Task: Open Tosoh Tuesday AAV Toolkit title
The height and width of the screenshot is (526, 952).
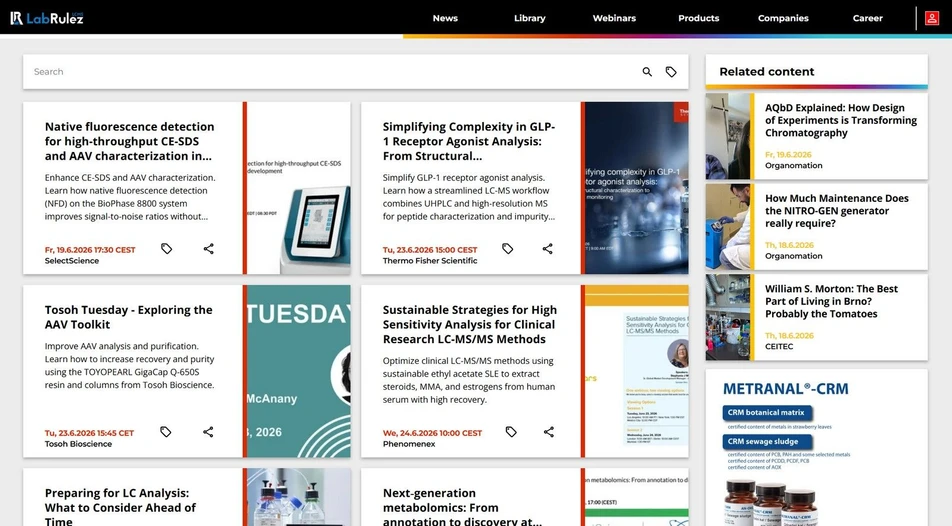Action: point(129,317)
